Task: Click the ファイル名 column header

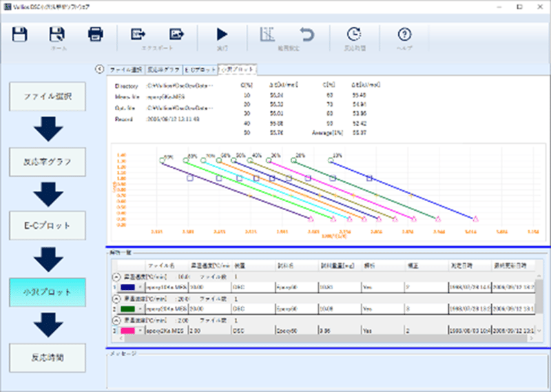Action: point(167,266)
